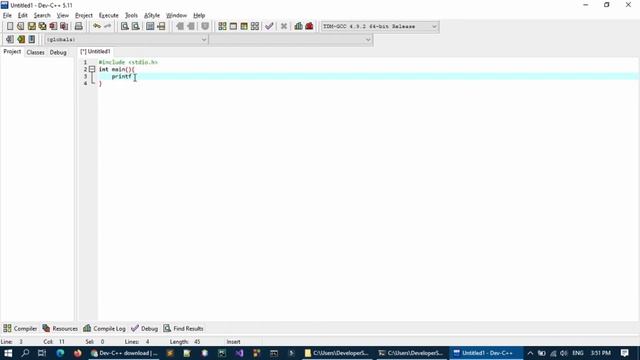This screenshot has width=640, height=360.
Task: Open the Search menu
Action: (42, 16)
